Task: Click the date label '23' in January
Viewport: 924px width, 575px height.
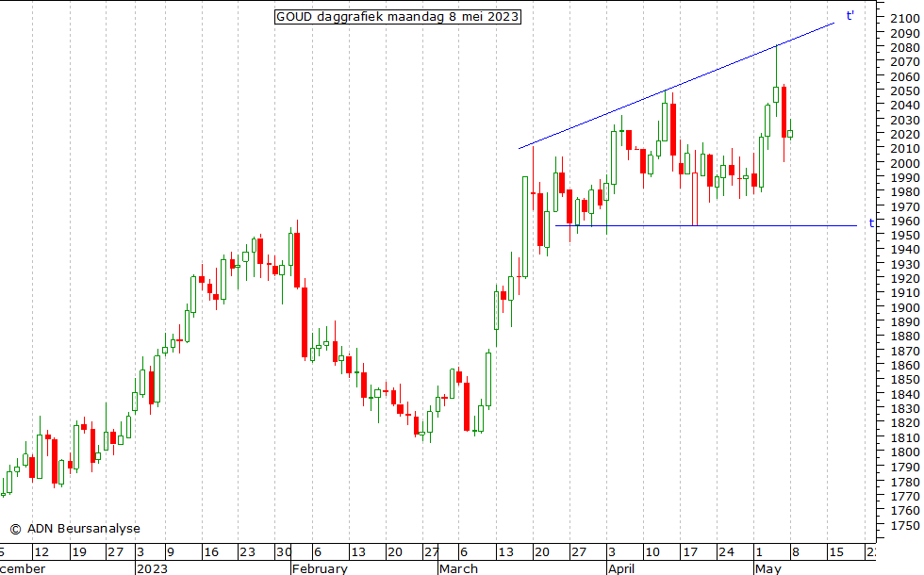Action: tap(247, 552)
